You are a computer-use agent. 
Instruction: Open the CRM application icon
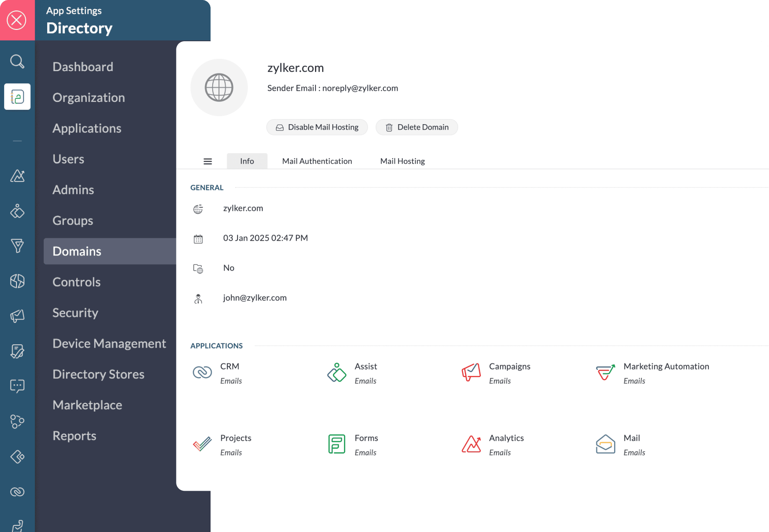202,372
